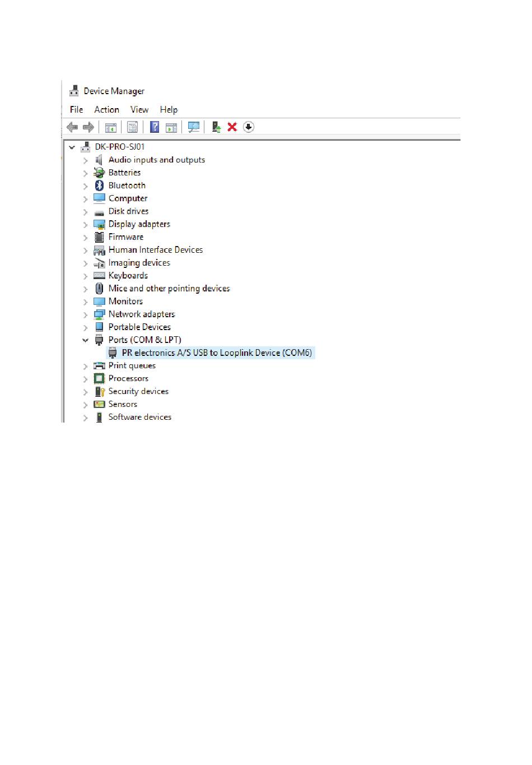This screenshot has width=532, height=765.
Task: Expand the Print queues node
Action: coord(85,367)
